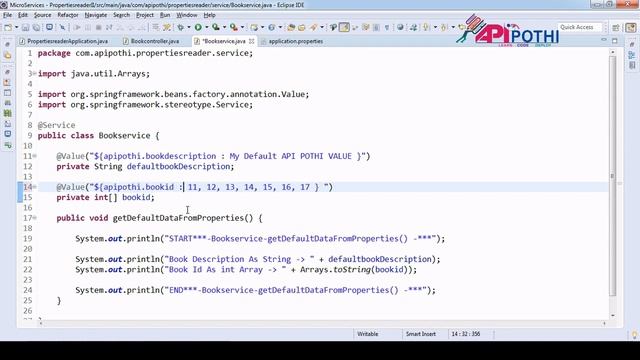640x360 pixels.
Task: Collapse the method fold on line 17
Action: [x=35, y=218]
